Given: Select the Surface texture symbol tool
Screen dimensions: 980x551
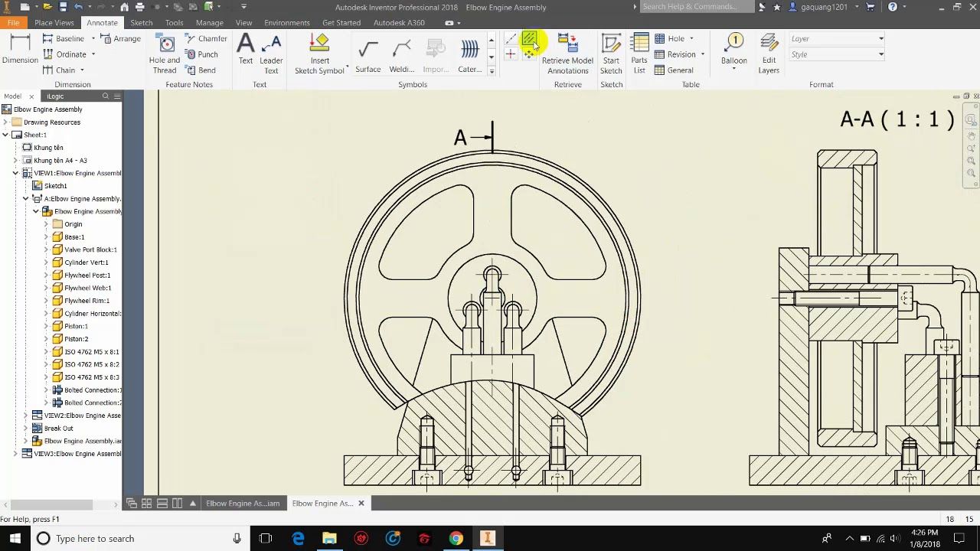Looking at the screenshot, I should point(367,54).
